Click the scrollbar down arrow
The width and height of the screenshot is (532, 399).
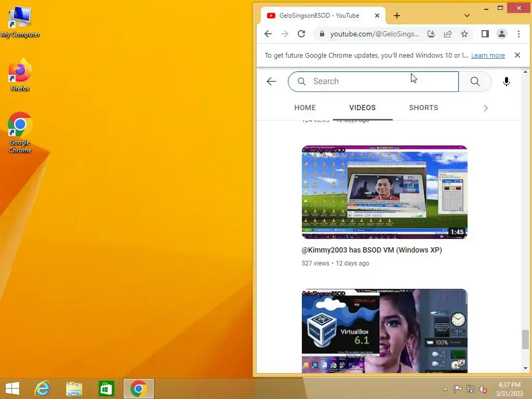[525, 368]
